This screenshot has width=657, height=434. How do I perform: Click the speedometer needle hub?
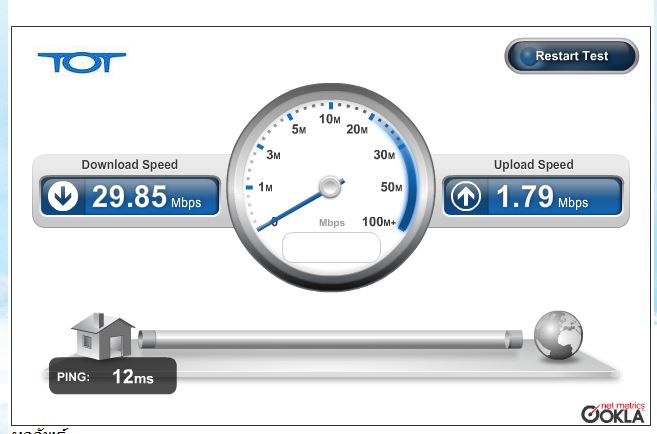330,186
